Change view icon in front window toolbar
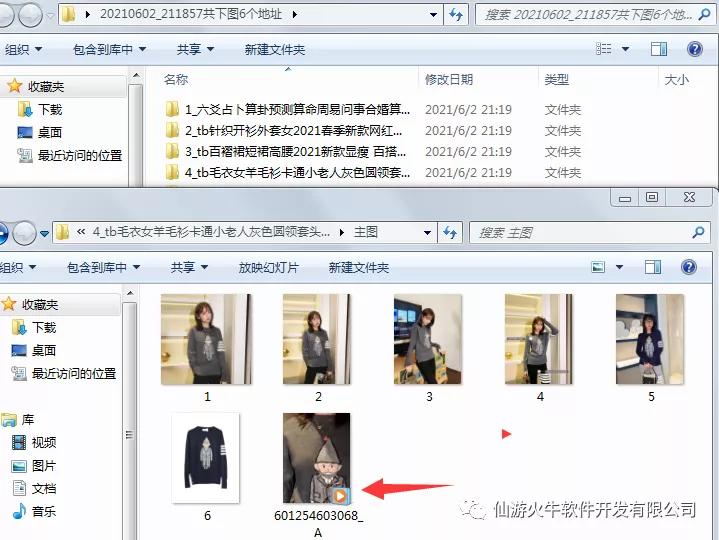This screenshot has width=719, height=540. tap(598, 267)
